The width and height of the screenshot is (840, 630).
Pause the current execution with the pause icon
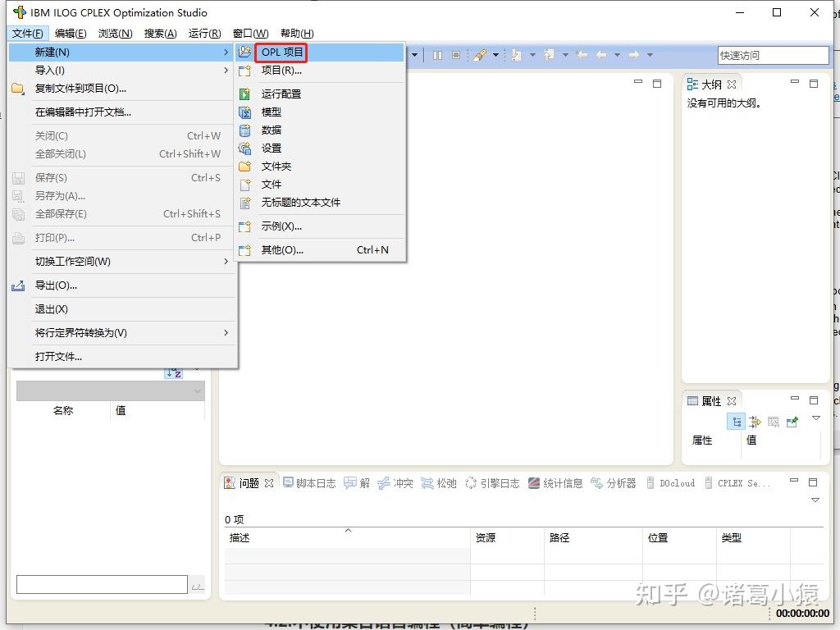(437, 55)
